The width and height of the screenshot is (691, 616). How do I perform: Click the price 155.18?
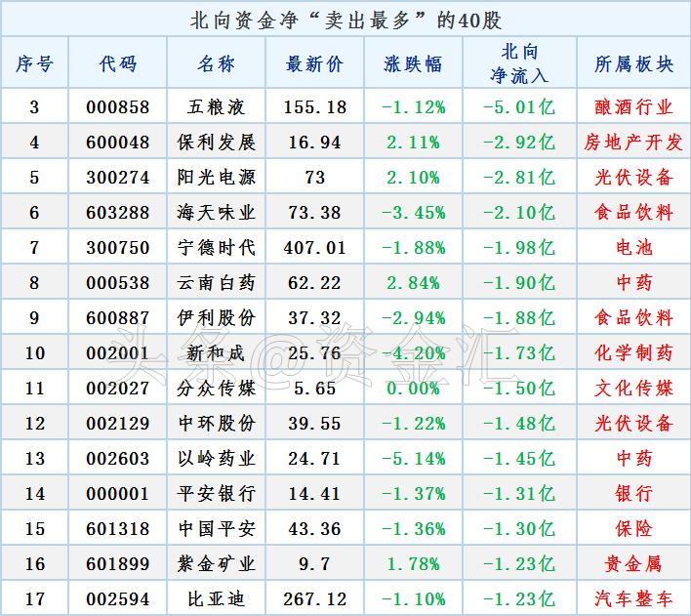pos(314,106)
